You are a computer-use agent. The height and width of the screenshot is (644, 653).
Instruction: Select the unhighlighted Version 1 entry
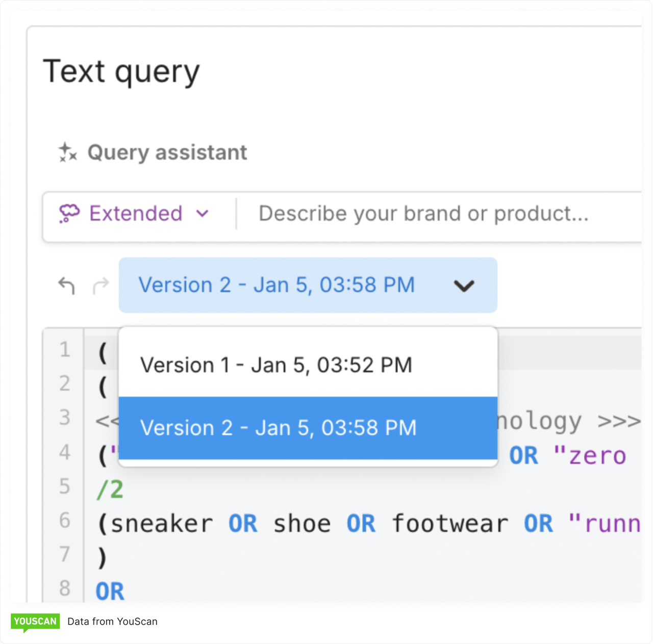click(276, 364)
